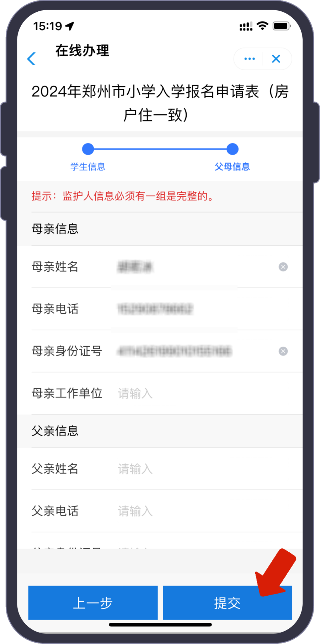Clear the mother's ID number field

283,351
